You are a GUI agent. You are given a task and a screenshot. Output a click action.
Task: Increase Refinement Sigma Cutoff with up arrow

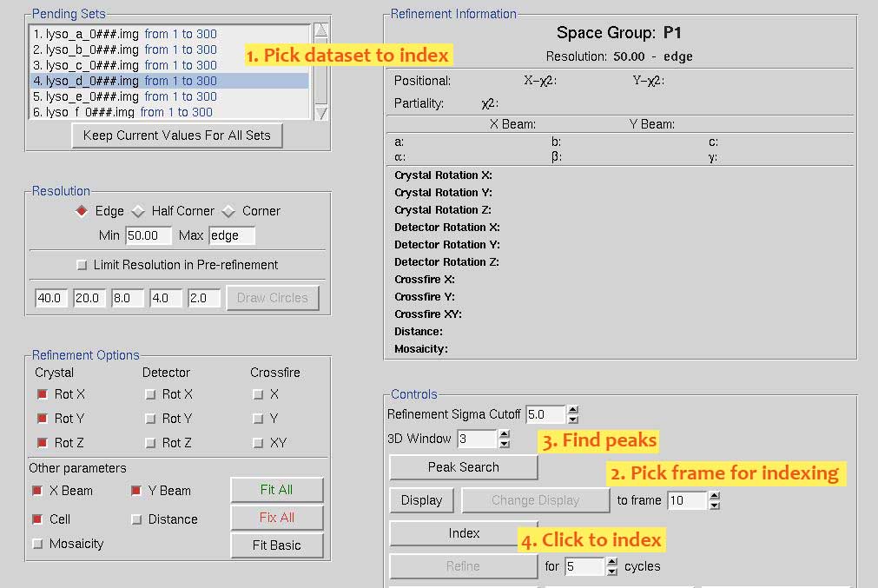click(572, 410)
